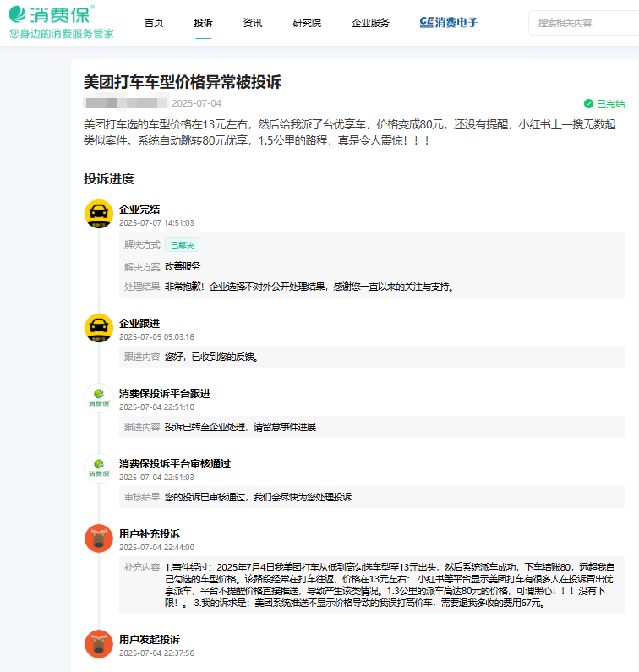Click the 消费保 avatar beside 消费保投诉平台审核通过

99,468
